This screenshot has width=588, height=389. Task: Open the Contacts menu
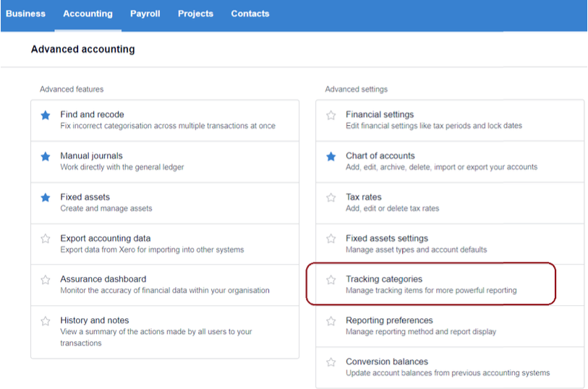tap(250, 14)
